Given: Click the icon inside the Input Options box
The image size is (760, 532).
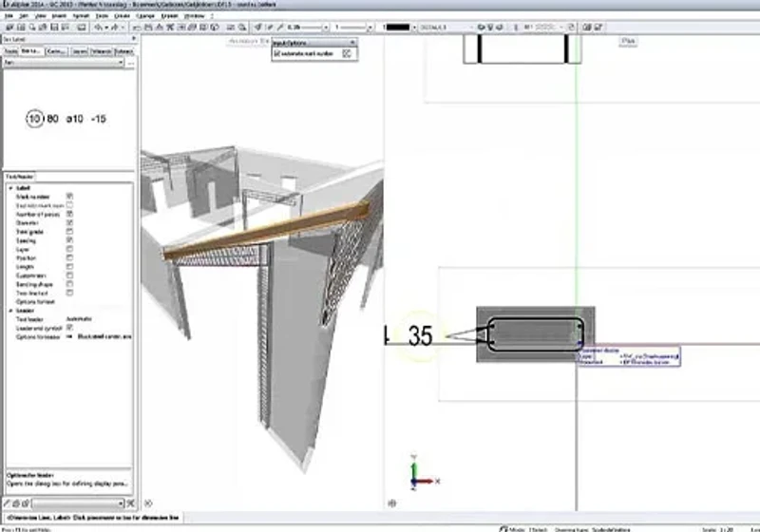Looking at the screenshot, I should tap(347, 54).
